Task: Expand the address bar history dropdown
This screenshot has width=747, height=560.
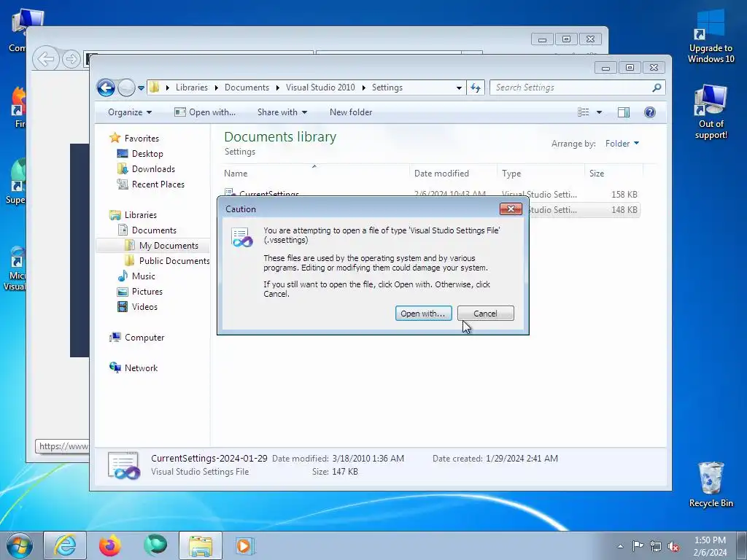Action: [459, 87]
